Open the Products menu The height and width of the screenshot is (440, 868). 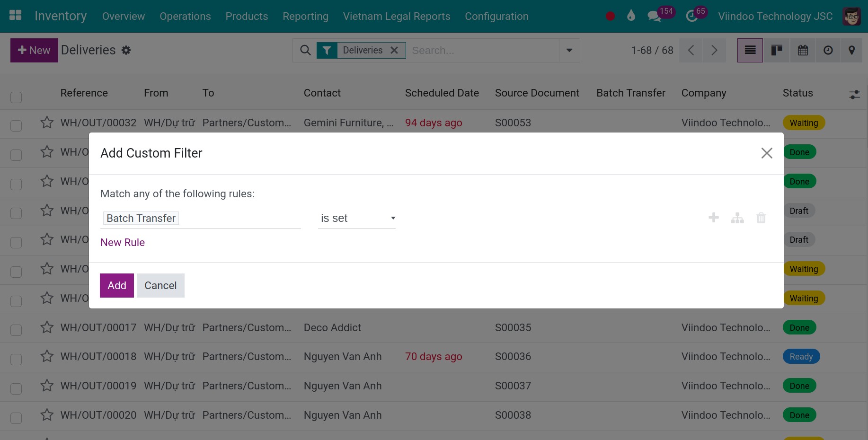point(247,16)
